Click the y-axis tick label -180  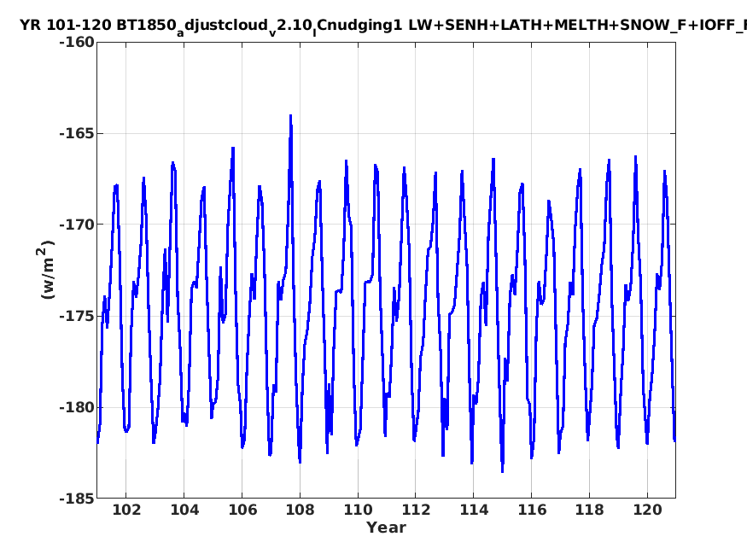coord(77,407)
